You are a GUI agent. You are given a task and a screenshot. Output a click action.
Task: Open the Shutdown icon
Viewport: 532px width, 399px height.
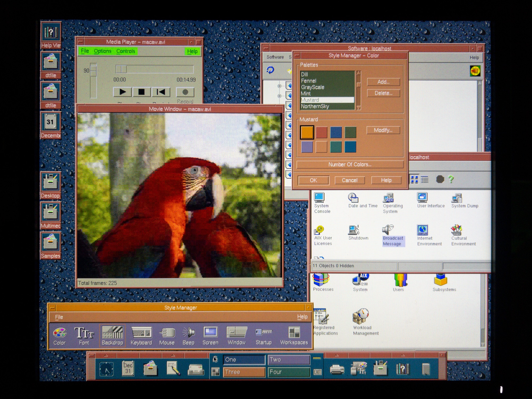coord(354,230)
